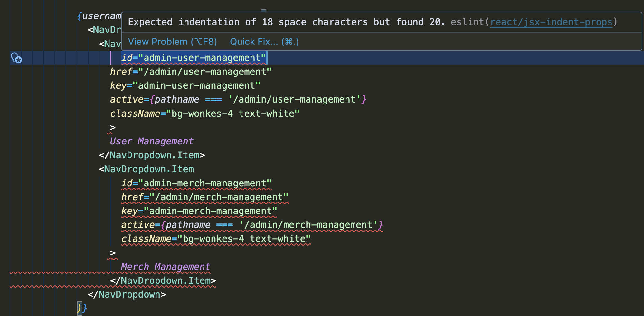Click the Merch Management JSX text

point(166,267)
